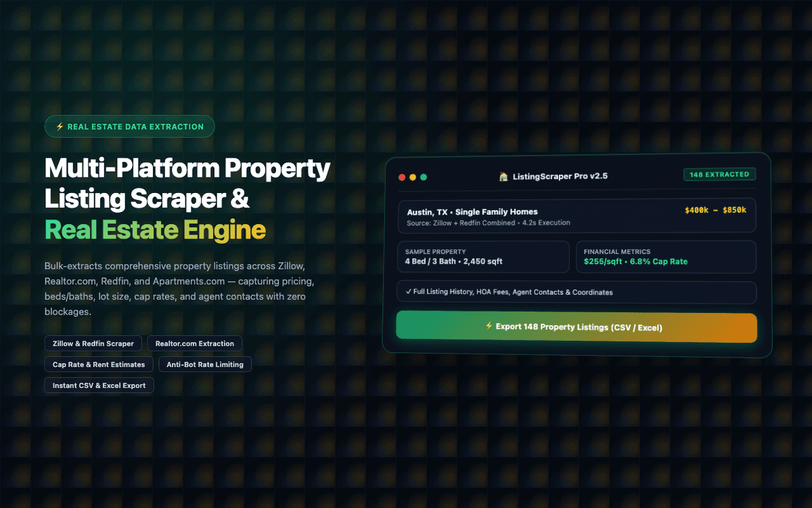
Task: Click the Full Listing History checkmark row
Action: click(x=577, y=293)
